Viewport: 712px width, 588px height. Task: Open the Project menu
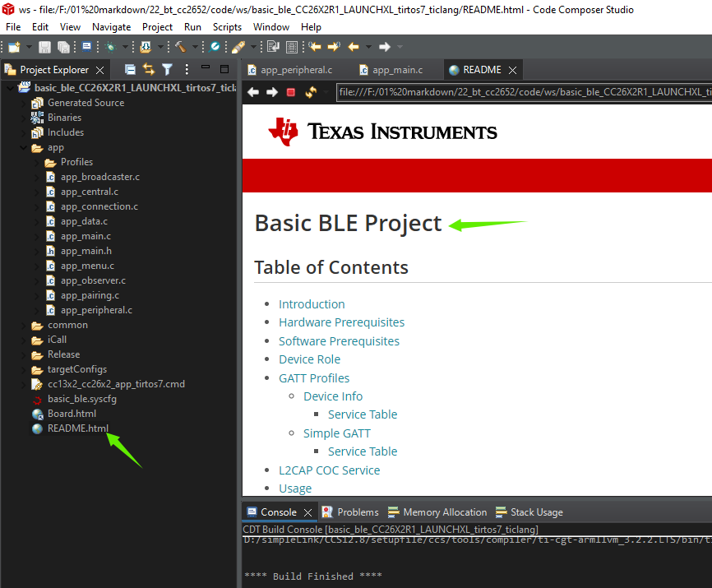pyautogui.click(x=157, y=27)
